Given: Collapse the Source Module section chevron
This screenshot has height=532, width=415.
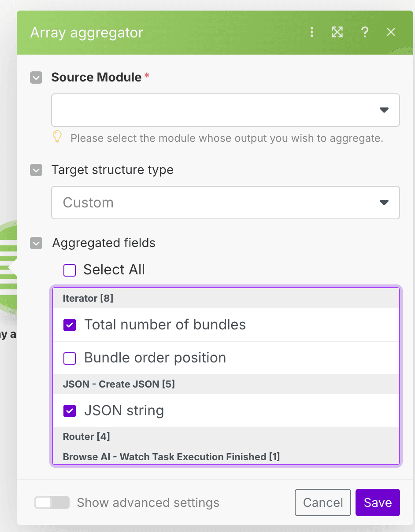Looking at the screenshot, I should click(x=36, y=78).
